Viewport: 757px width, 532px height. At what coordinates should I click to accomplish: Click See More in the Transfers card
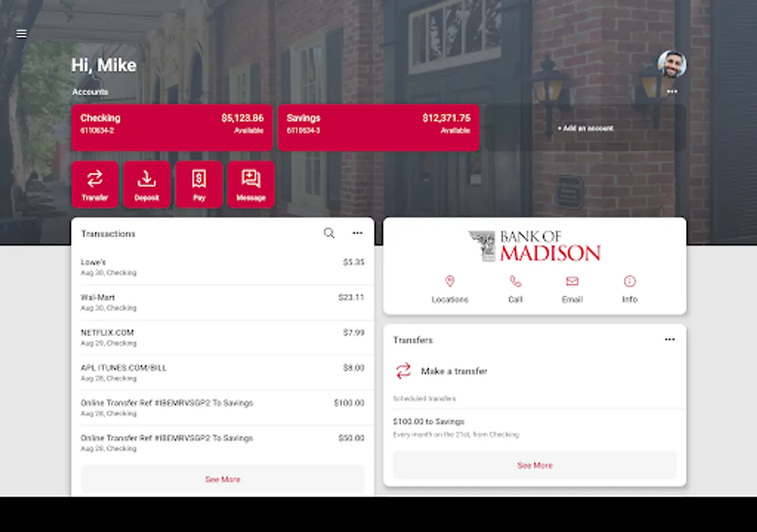click(x=534, y=465)
